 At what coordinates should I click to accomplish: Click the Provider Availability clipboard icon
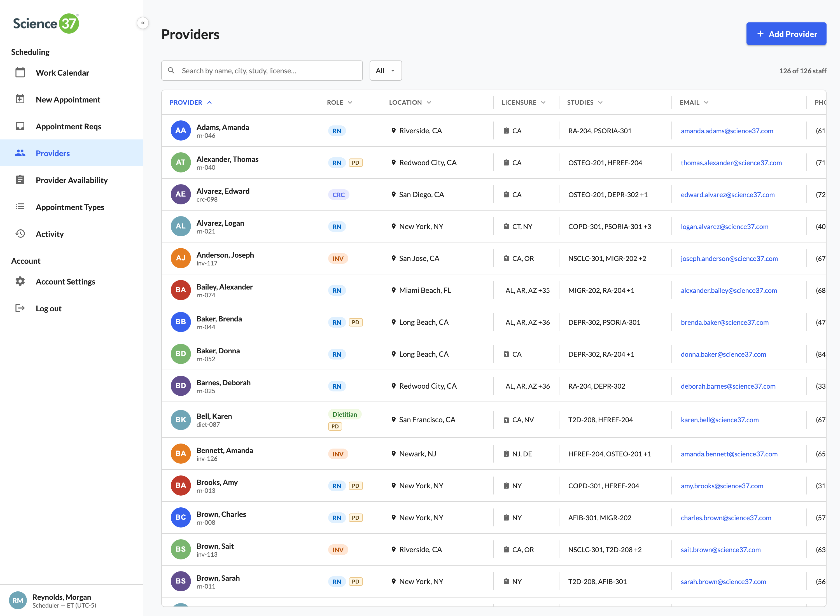[x=20, y=180]
